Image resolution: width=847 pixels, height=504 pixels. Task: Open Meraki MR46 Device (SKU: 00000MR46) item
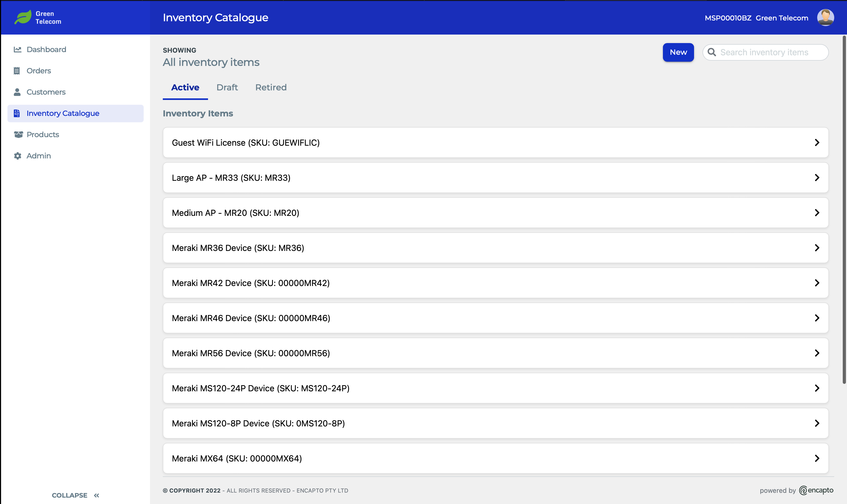coord(496,318)
